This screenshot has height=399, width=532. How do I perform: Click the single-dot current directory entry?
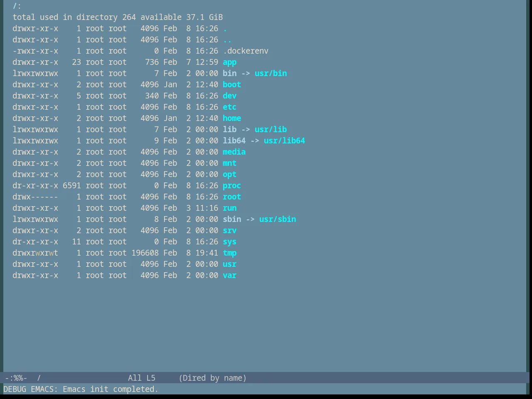pyautogui.click(x=225, y=29)
